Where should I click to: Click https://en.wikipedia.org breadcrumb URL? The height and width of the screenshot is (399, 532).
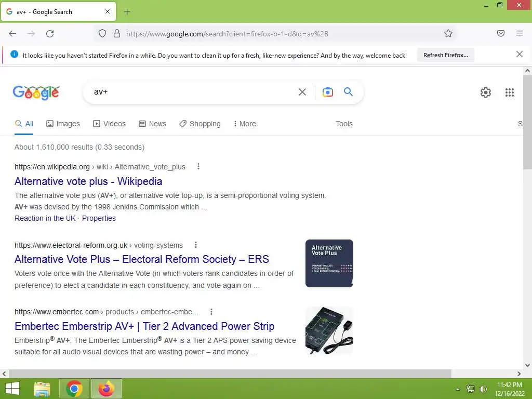click(52, 167)
